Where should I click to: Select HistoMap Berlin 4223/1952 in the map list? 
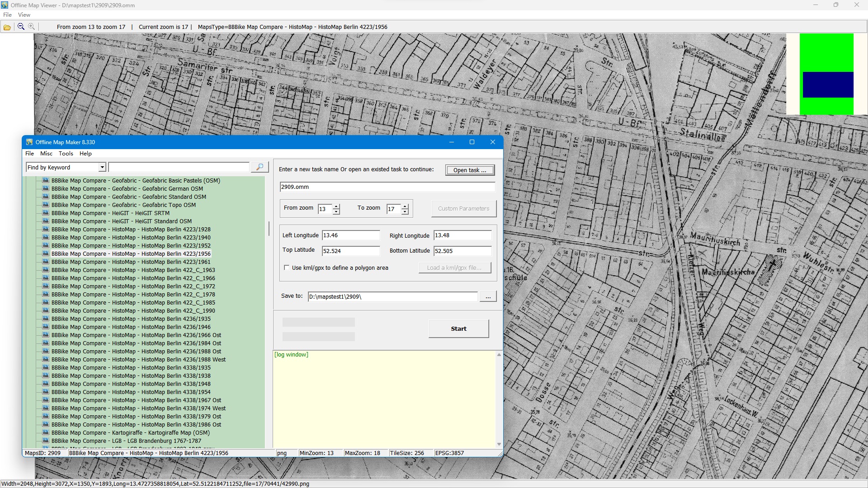click(131, 245)
